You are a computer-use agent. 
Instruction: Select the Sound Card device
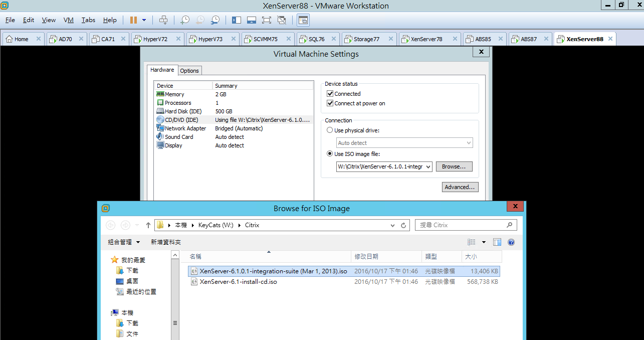pyautogui.click(x=233, y=137)
